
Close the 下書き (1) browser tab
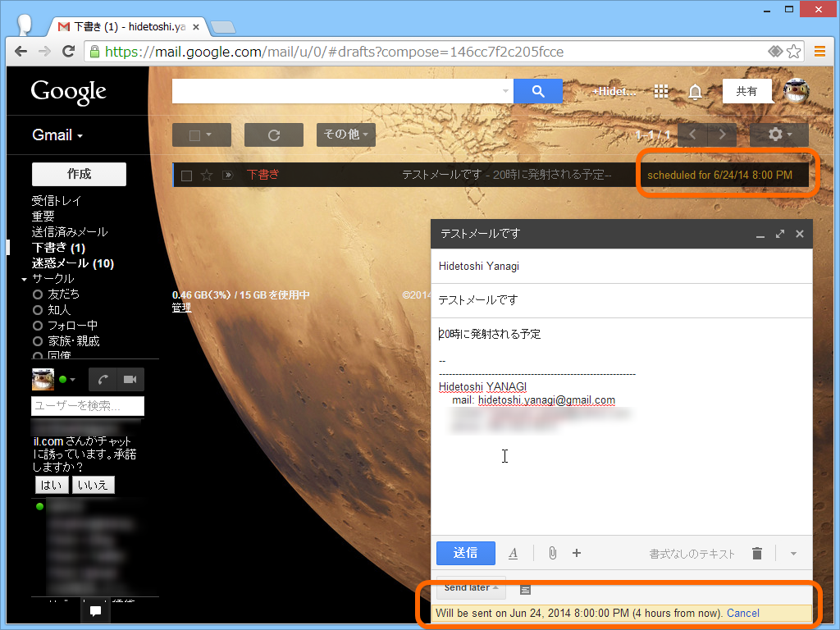pyautogui.click(x=196, y=27)
